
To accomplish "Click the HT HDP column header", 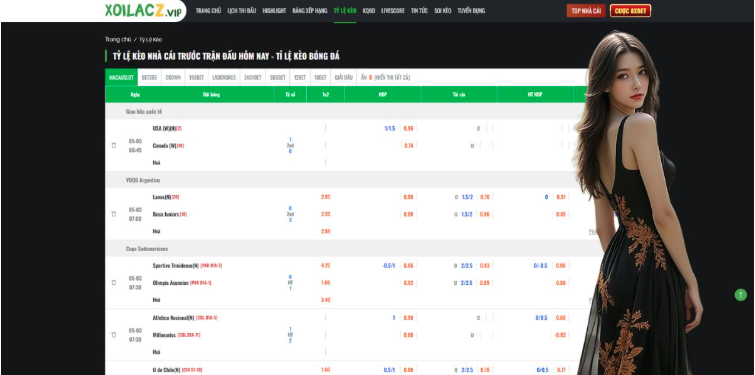I will click(x=535, y=94).
